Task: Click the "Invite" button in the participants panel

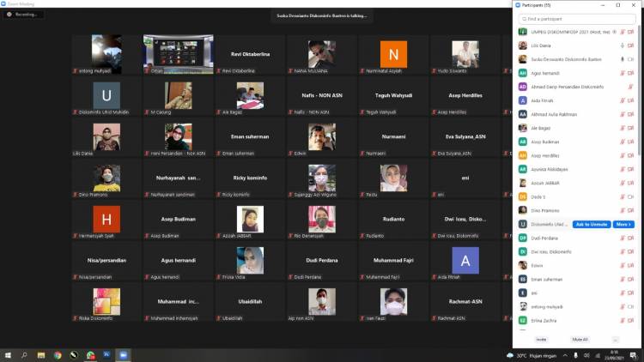Action: point(541,339)
